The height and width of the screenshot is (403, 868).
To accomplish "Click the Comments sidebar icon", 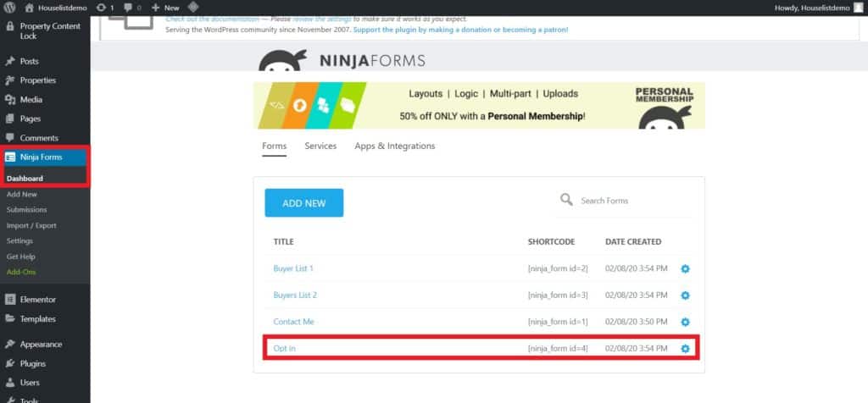I will point(10,138).
